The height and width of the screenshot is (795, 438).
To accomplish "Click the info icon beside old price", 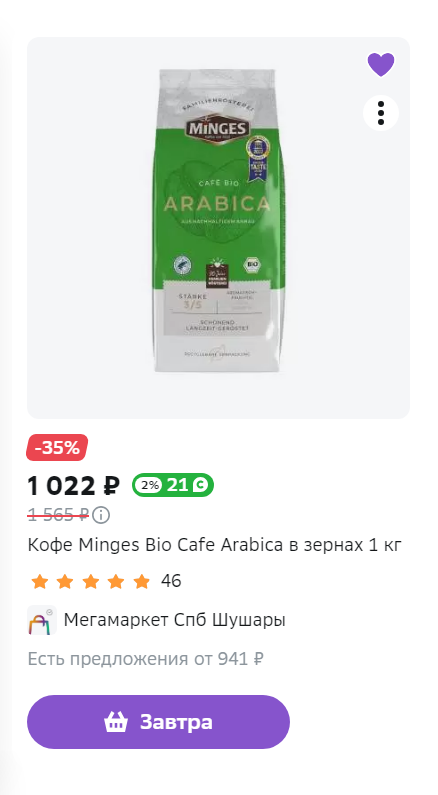I will 101,515.
